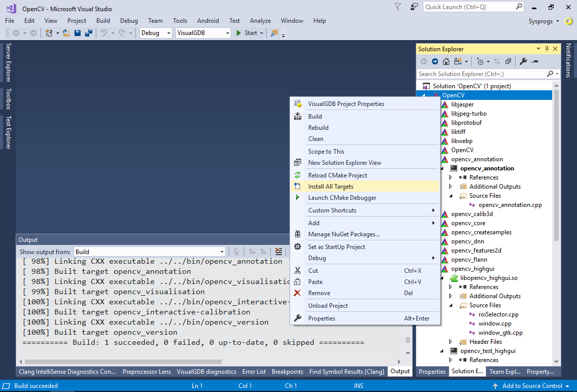The height and width of the screenshot is (392, 577).
Task: Open Solution Explorer properties wrench icon
Action: tap(523, 61)
